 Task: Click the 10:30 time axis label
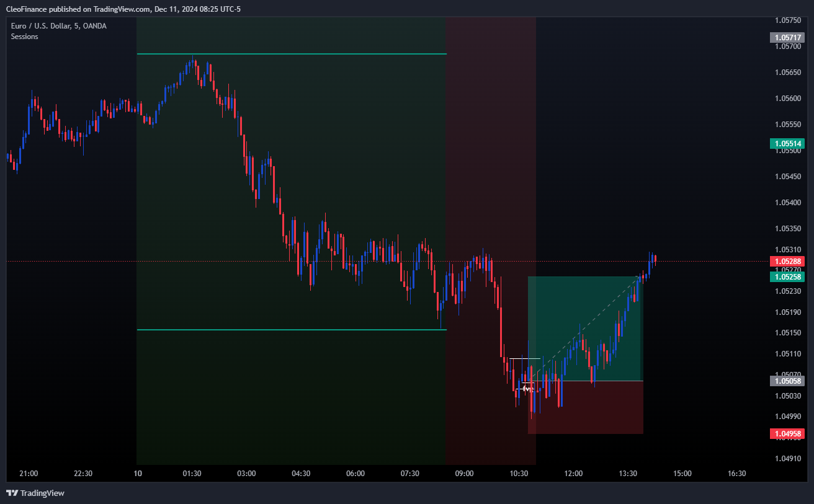tap(519, 474)
